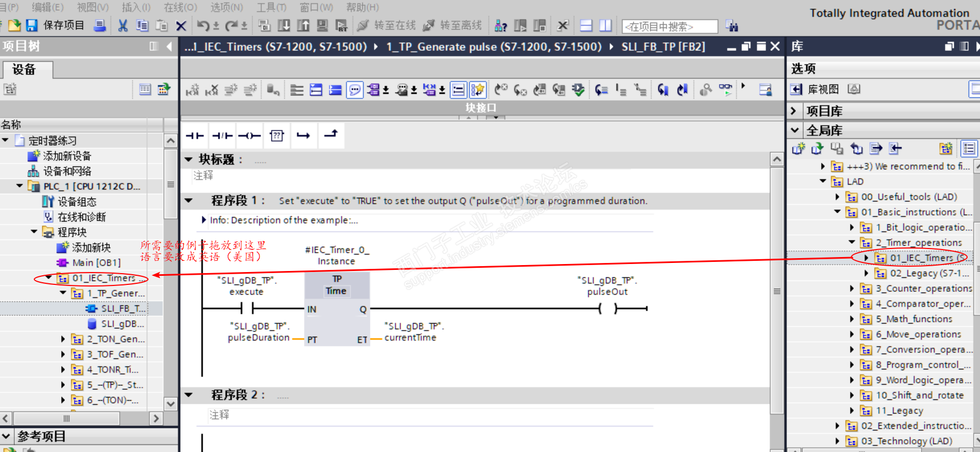The image size is (980, 452).
Task: Open the 编辑(E) menu
Action: click(x=48, y=7)
